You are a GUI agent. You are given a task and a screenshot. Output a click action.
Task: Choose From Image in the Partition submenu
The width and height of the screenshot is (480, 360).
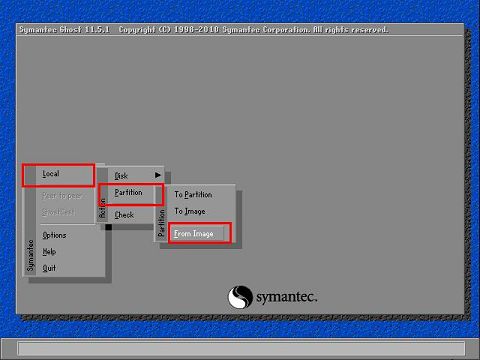point(194,234)
